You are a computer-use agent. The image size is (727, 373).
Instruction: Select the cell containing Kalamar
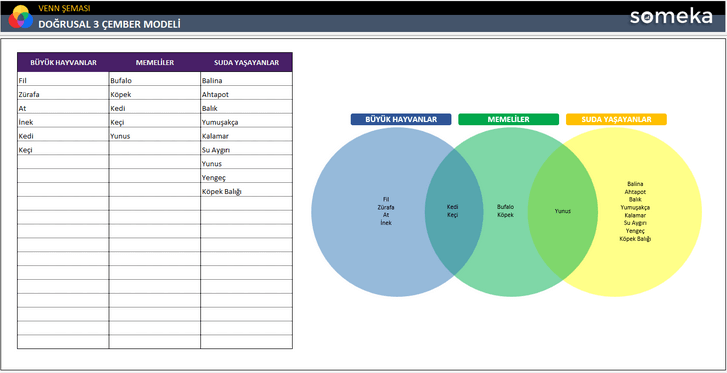246,135
